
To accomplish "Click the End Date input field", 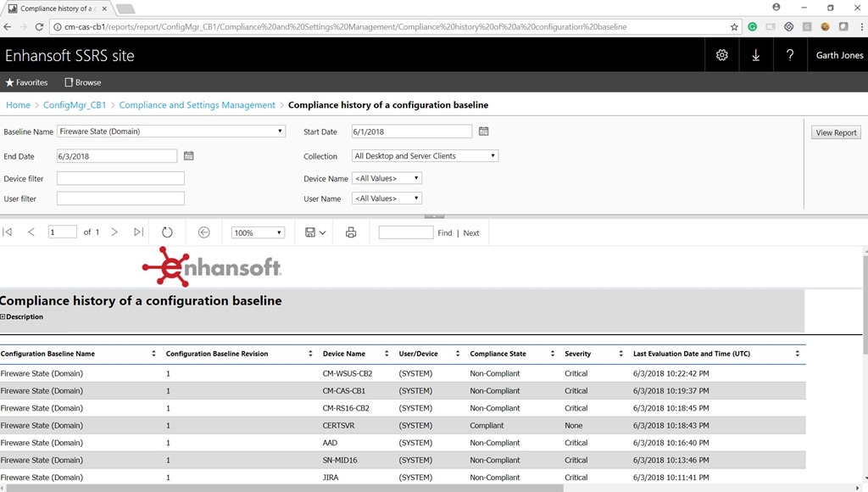I will point(117,156).
